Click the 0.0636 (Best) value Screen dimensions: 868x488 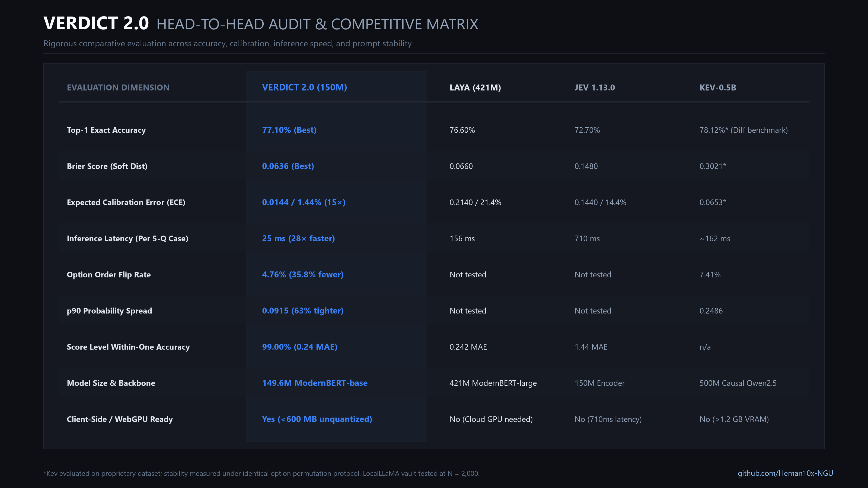[288, 166]
